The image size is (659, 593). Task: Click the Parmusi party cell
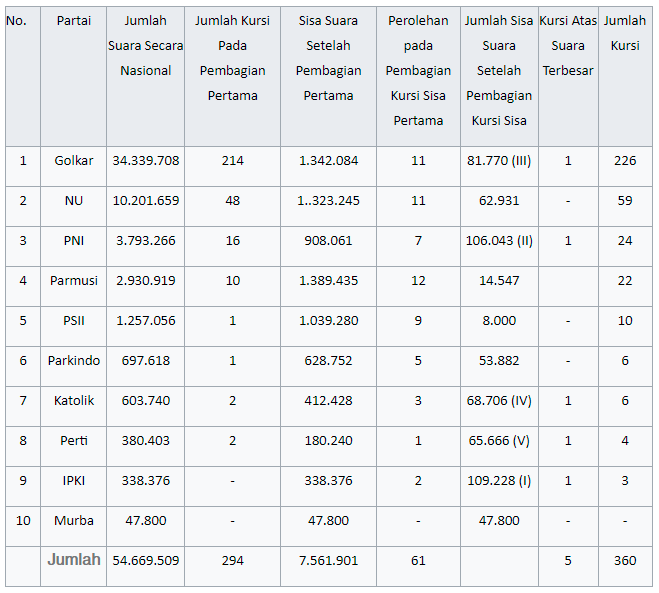tap(73, 281)
